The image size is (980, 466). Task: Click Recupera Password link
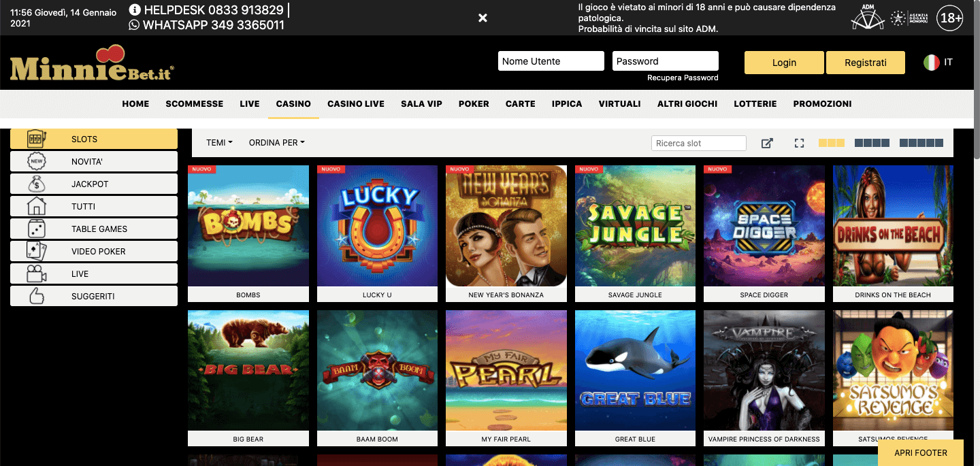(683, 78)
